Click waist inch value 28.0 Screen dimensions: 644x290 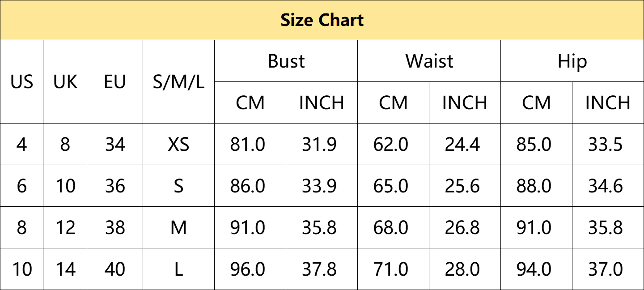pos(465,269)
